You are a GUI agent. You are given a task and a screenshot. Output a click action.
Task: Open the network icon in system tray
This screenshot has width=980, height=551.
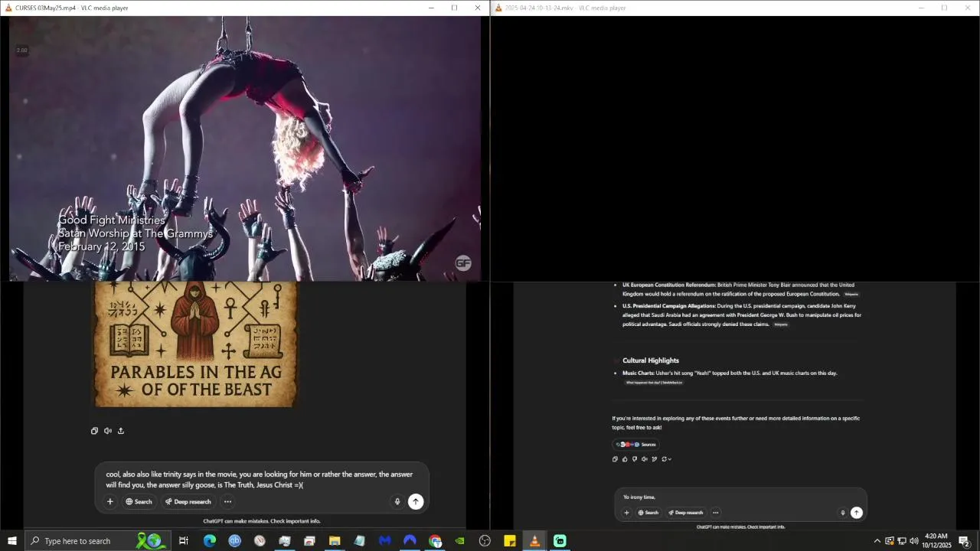point(902,541)
